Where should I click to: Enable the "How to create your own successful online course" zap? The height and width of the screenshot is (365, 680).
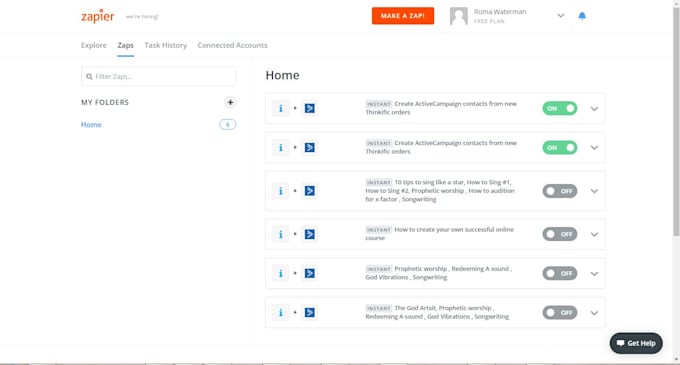point(559,234)
